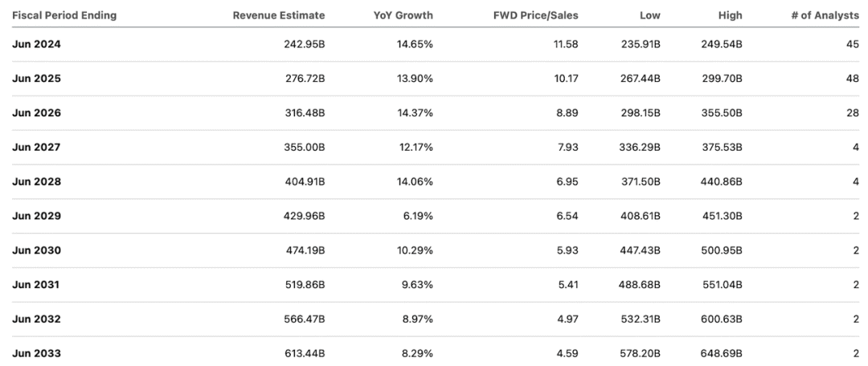
Task: Click the 6.19% YoY growth value
Action: [x=418, y=217]
